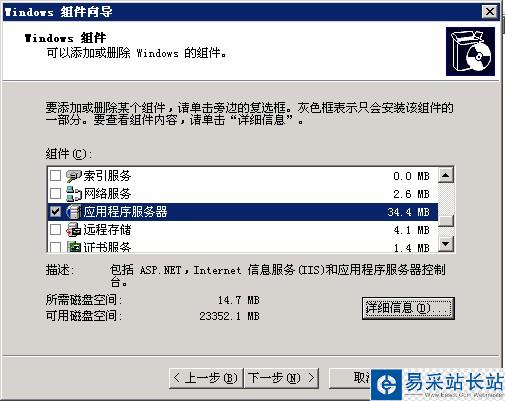Click the component list scroll down arrow
Screen dimensions: 505x401
click(x=446, y=244)
